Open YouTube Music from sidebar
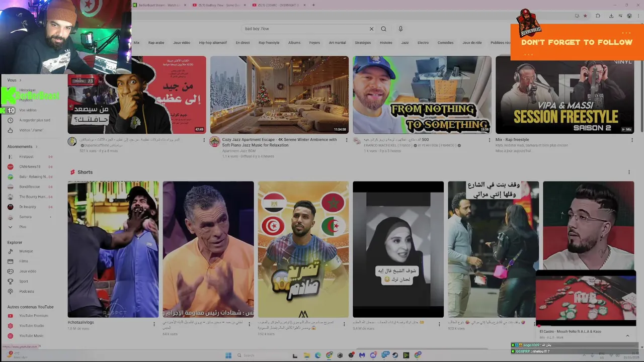644x362 pixels. pyautogui.click(x=31, y=336)
